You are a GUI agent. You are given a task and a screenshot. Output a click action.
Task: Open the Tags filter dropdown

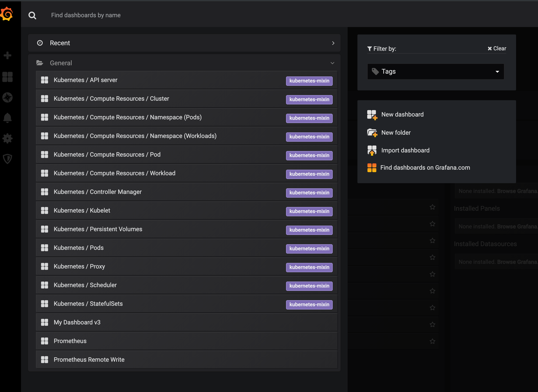(435, 71)
